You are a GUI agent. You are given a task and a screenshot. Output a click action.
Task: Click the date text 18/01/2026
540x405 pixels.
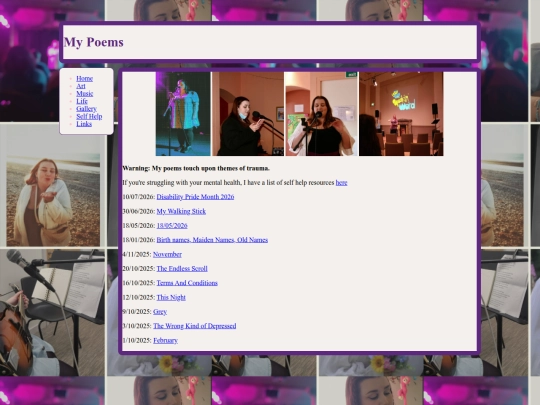(x=138, y=240)
